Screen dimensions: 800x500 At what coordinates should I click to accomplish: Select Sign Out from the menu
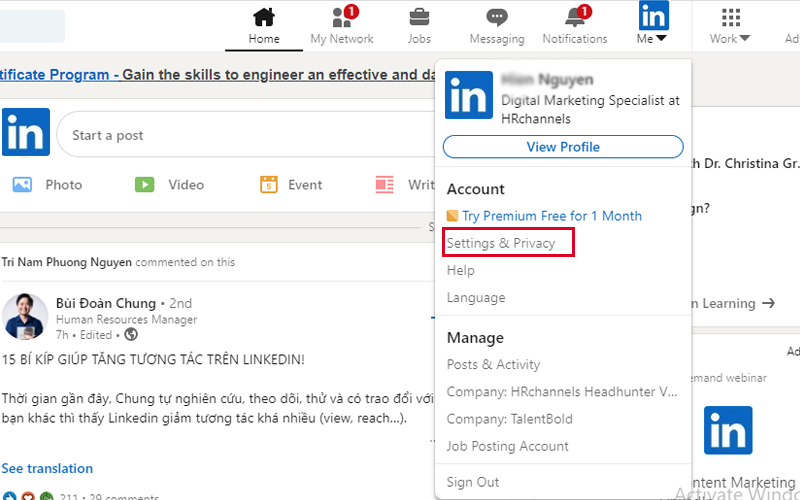pos(473,482)
